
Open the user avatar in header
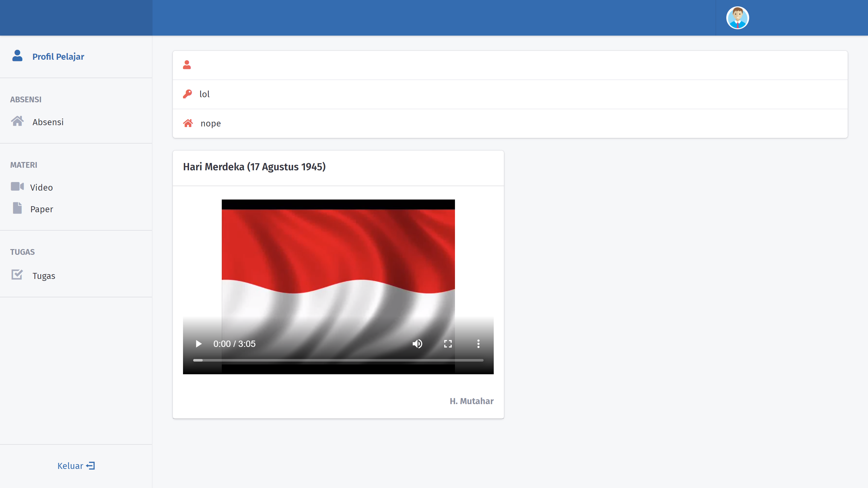pos(737,18)
